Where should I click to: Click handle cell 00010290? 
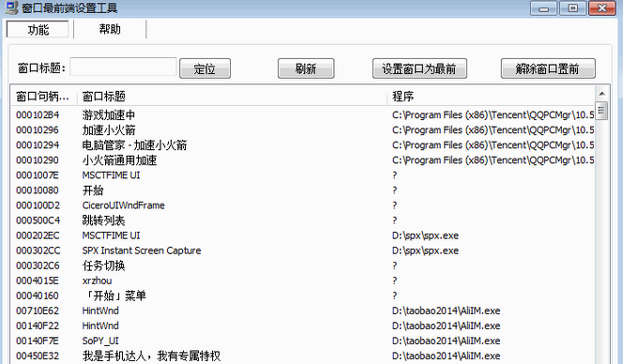[x=38, y=160]
